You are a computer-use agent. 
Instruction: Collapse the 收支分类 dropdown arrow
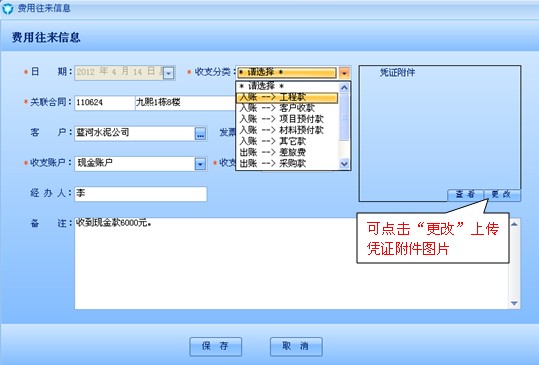(x=344, y=73)
